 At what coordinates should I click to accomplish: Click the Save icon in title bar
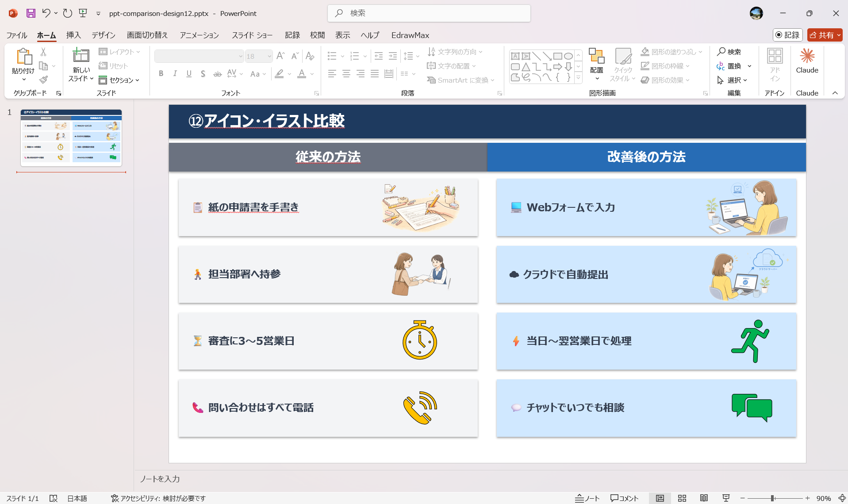[x=31, y=13]
